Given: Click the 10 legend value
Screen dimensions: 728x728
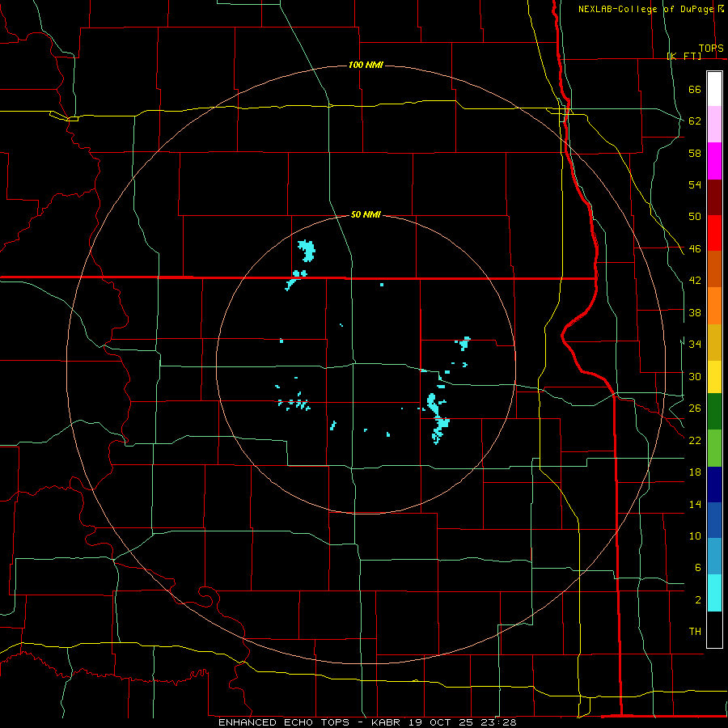Looking at the screenshot, I should point(695,535).
